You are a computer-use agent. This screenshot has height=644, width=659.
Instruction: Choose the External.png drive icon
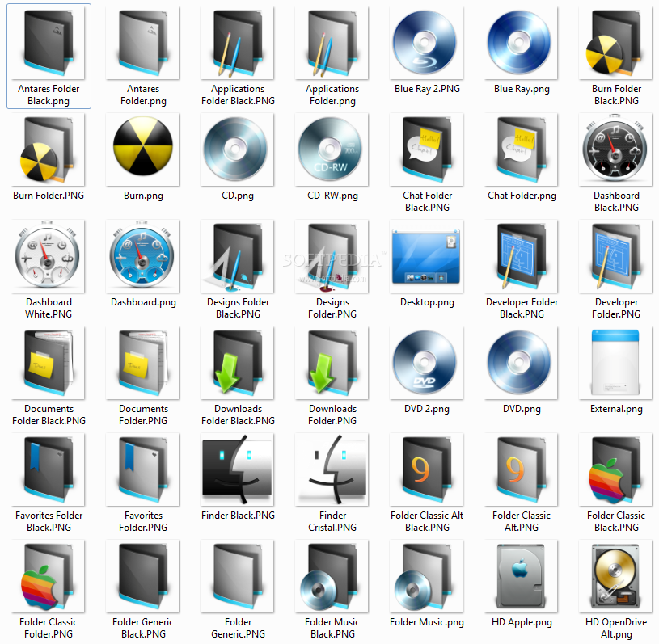(615, 363)
